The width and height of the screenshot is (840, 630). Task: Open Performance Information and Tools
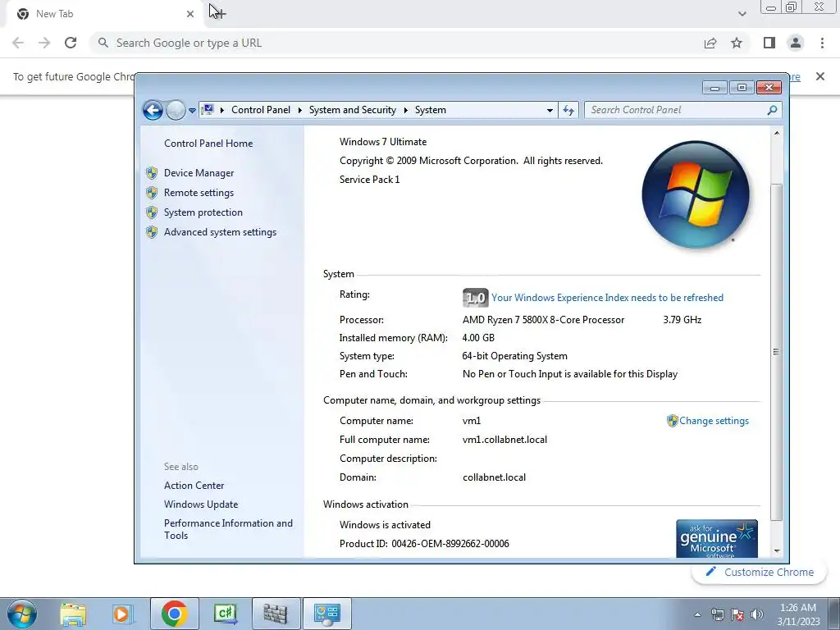pyautogui.click(x=228, y=529)
